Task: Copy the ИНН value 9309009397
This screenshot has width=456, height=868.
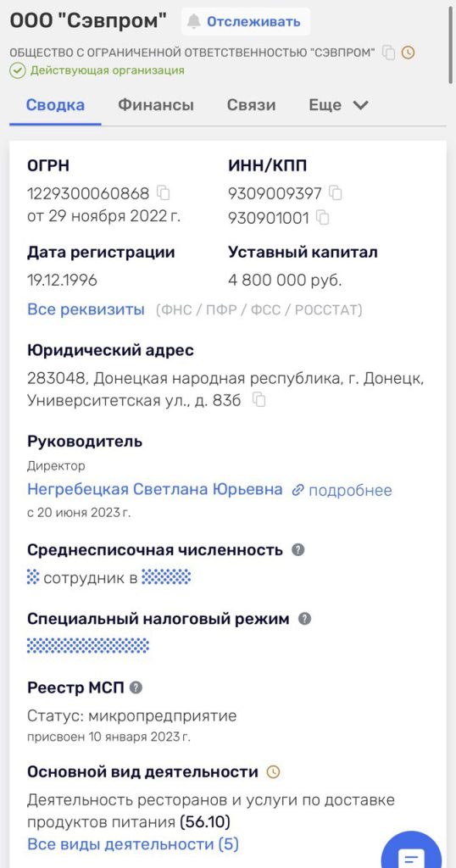Action: coord(336,192)
